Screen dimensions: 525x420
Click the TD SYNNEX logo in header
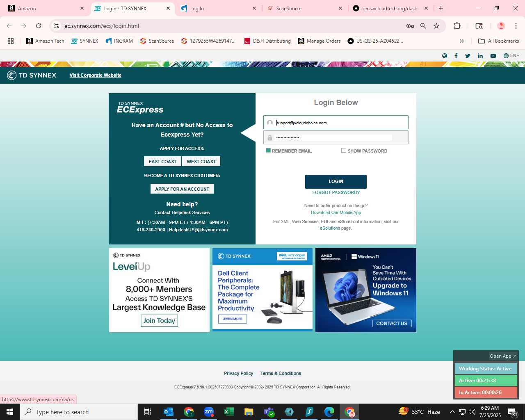32,75
